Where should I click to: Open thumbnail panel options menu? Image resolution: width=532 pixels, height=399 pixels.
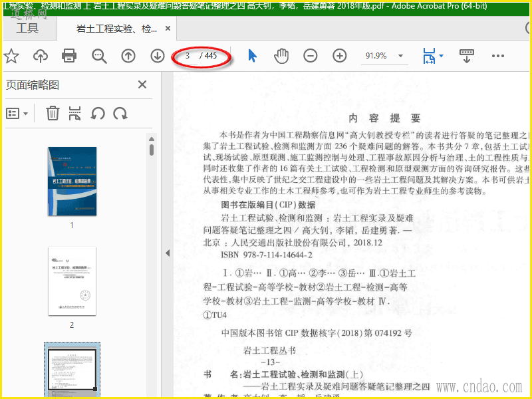pos(17,113)
